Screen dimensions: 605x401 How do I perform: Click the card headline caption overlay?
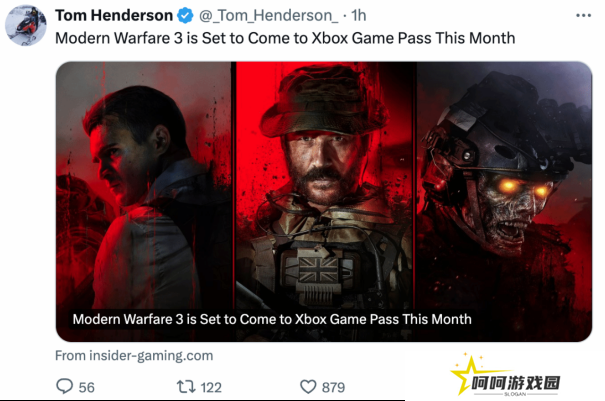point(272,319)
